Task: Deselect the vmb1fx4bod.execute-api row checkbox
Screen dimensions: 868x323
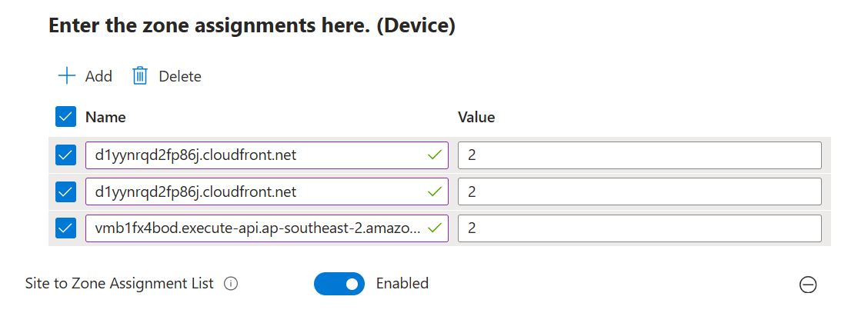Action: point(66,228)
